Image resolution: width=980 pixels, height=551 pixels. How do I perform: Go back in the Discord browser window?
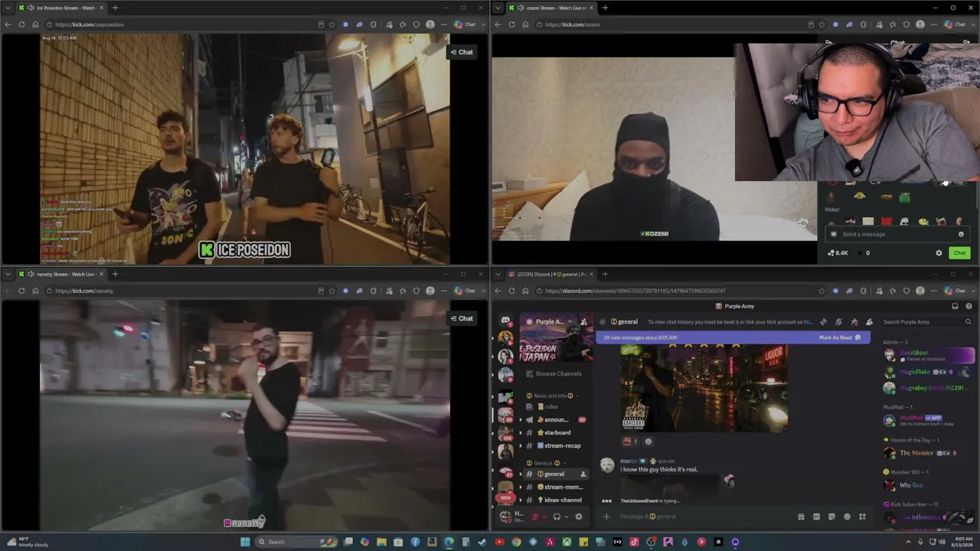[498, 291]
